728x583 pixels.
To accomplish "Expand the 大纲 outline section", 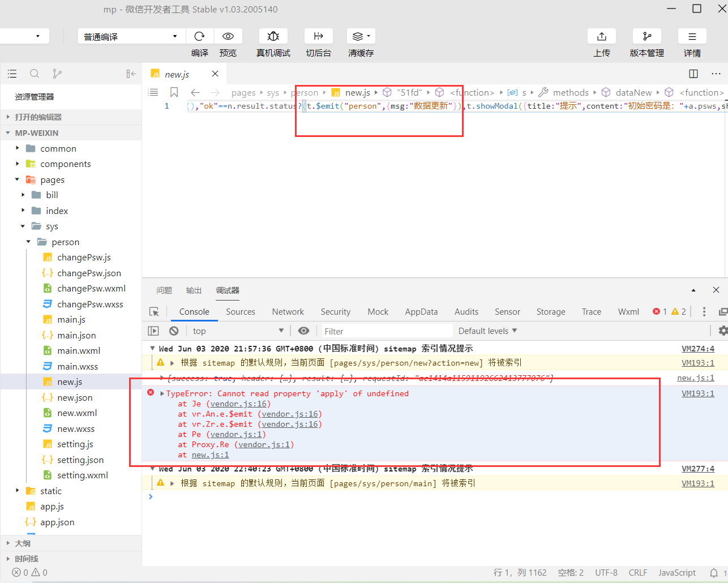I will pyautogui.click(x=71, y=543).
